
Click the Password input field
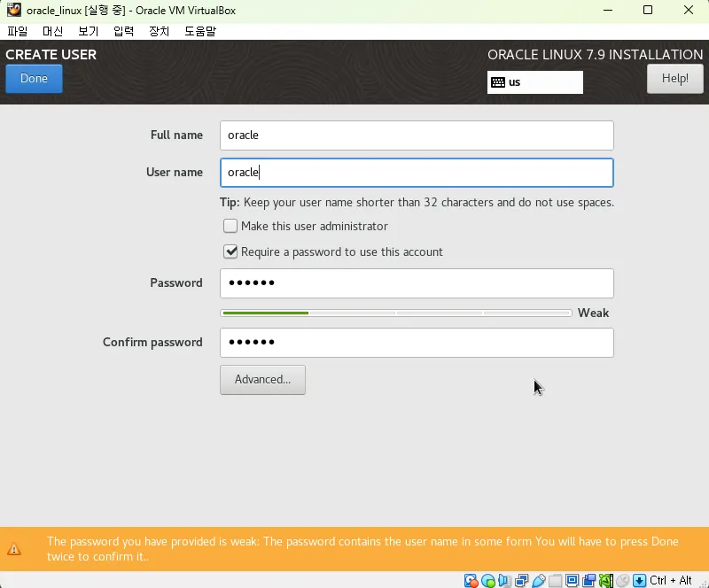417,283
